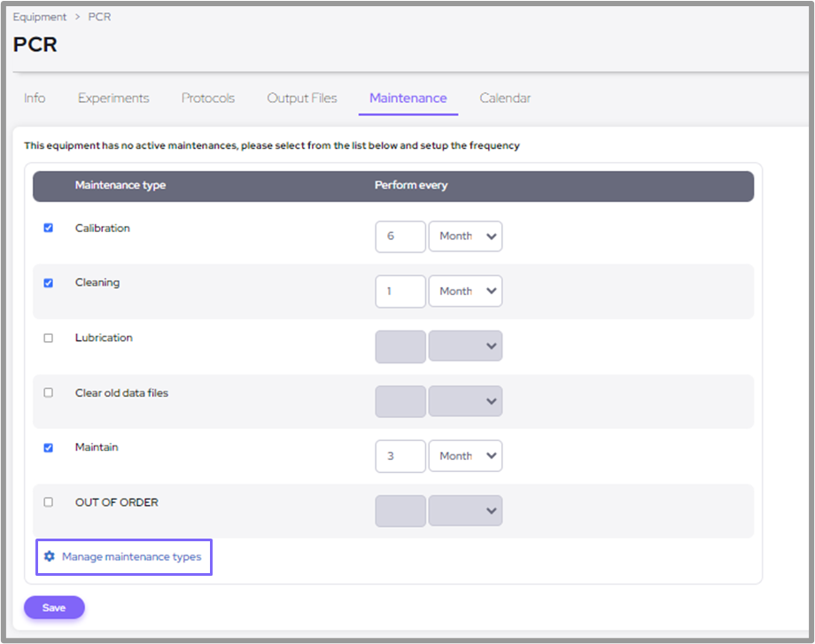Open the Manage maintenance types link

click(131, 557)
